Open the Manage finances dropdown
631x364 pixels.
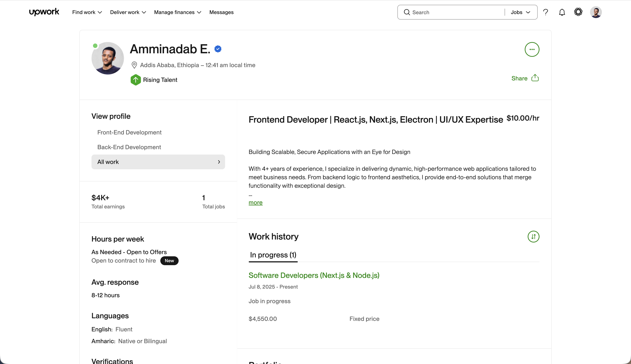pyautogui.click(x=177, y=12)
